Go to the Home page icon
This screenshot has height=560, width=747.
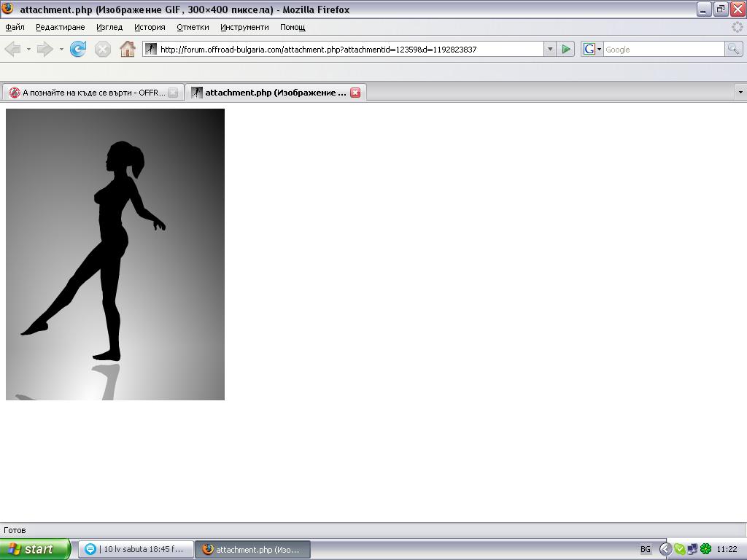pyautogui.click(x=128, y=49)
